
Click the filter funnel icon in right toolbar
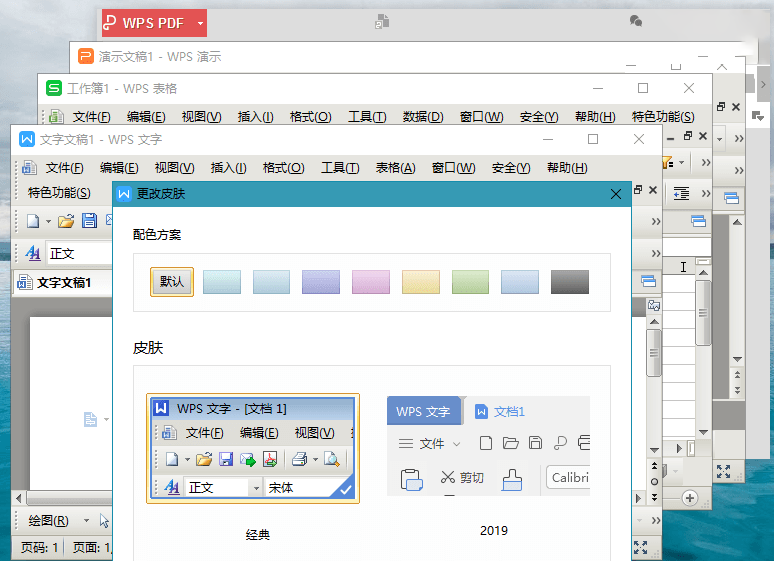[667, 162]
